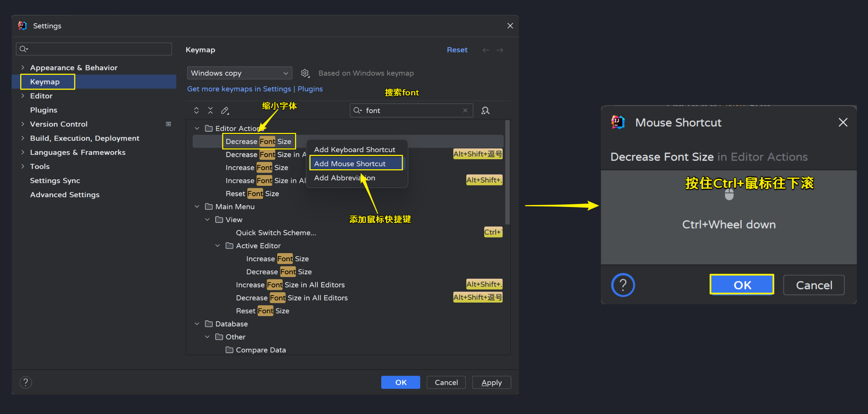Click the help icon in the Mouse Shortcut dialog
Image resolution: width=868 pixels, height=414 pixels.
click(623, 285)
